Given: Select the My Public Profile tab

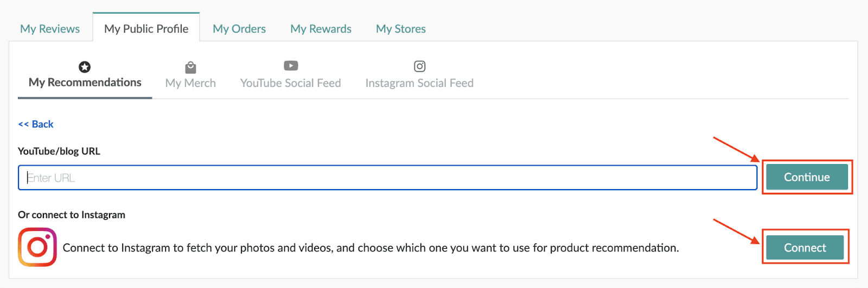Looking at the screenshot, I should pyautogui.click(x=146, y=29).
